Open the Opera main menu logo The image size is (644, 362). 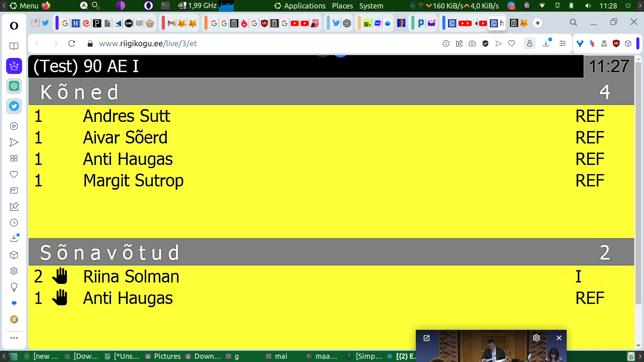14,26
